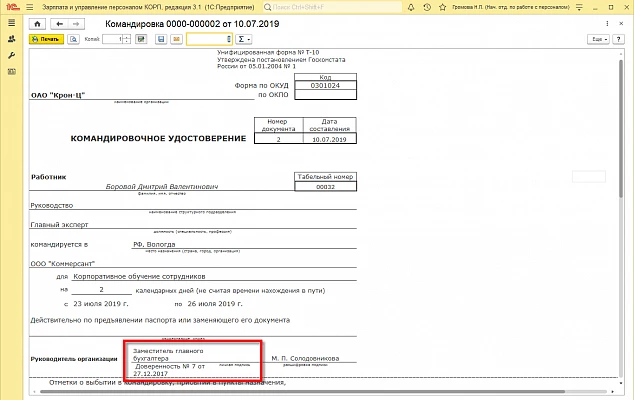Select the organization ООО "Коммерсант"
The width and height of the screenshot is (634, 400).
[63, 264]
